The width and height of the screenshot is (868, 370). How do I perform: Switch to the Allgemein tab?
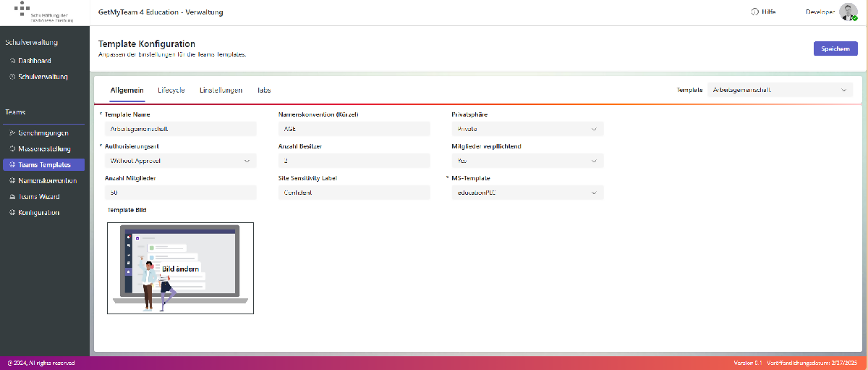(127, 90)
